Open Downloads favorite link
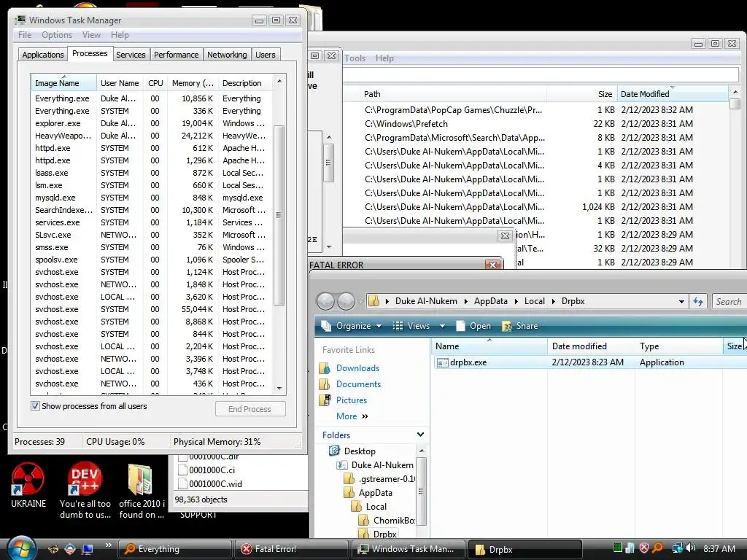 pyautogui.click(x=357, y=368)
